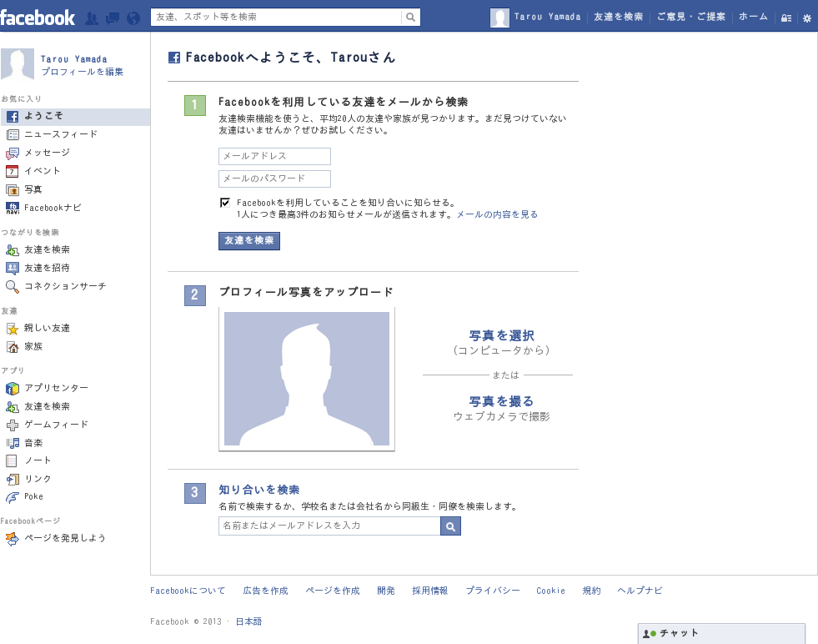Viewport: 818px width, 644px height.
Task: Open privacy shortcuts lock icon
Action: [x=786, y=18]
